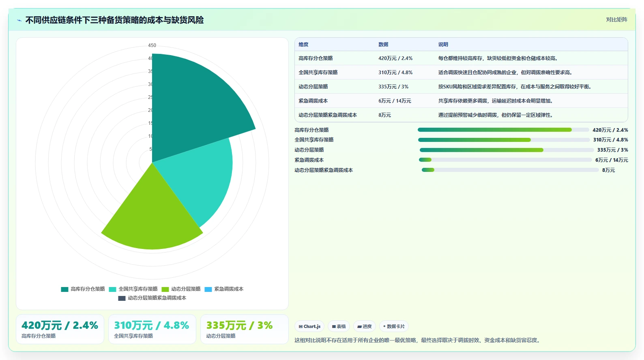Toggle 动态分层策略 legend color box
The image size is (644, 360).
click(165, 289)
